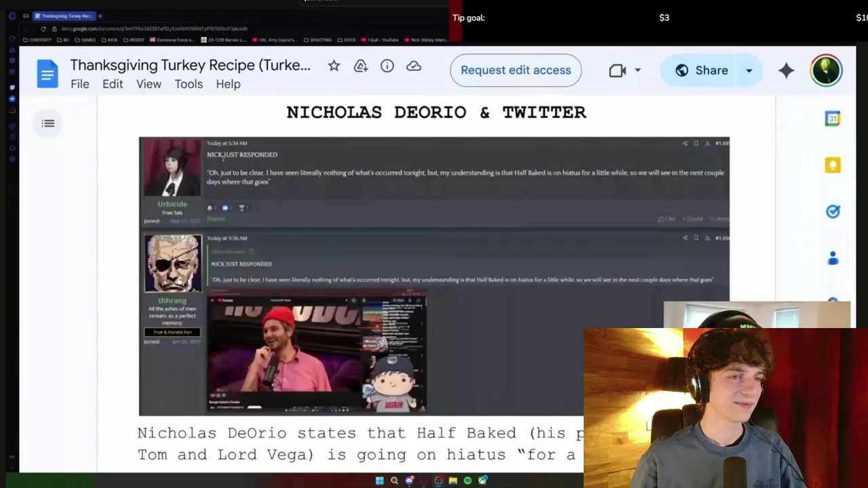This screenshot has height=488, width=868.
Task: Open the Help menu
Action: pos(228,84)
